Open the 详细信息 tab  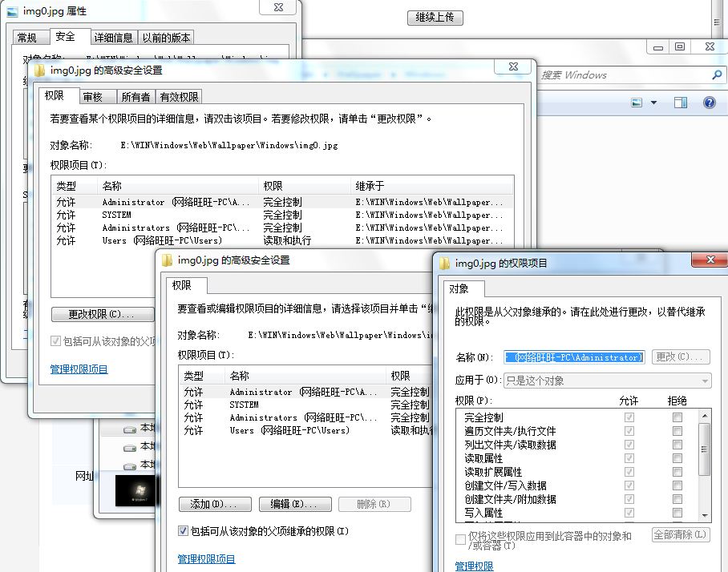[x=114, y=38]
